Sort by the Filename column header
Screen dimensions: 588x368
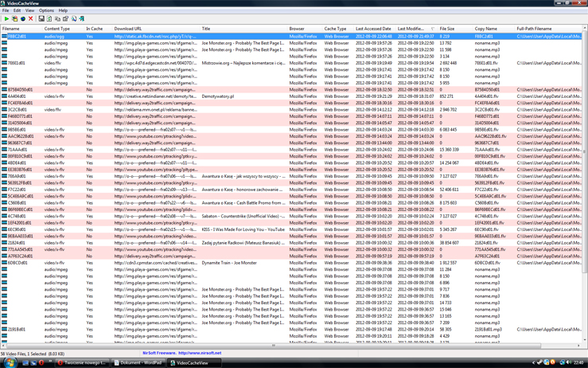[21, 29]
